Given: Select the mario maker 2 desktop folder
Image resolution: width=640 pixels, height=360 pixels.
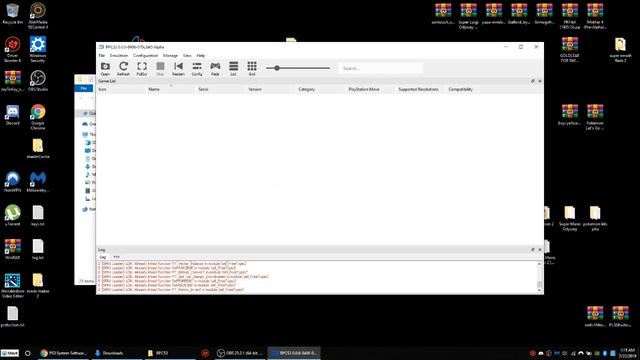Looking at the screenshot, I should 38,286.
